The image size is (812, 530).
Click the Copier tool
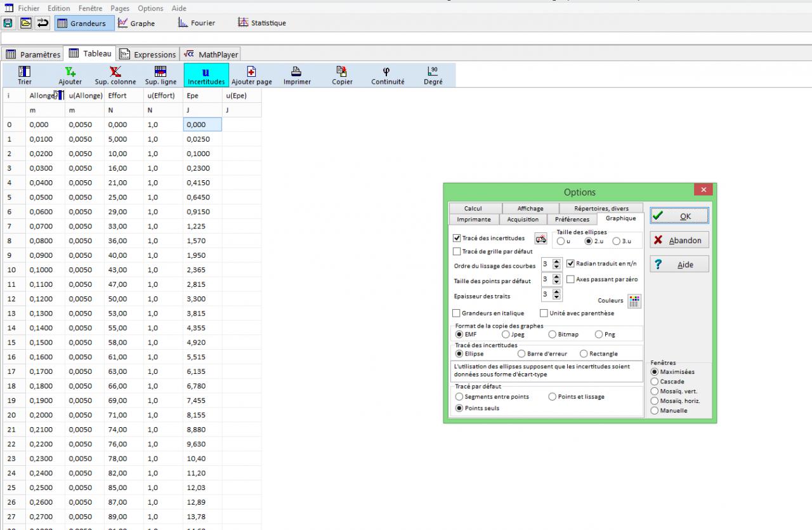click(x=342, y=76)
